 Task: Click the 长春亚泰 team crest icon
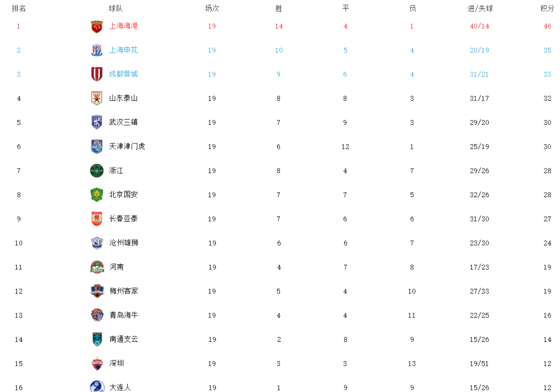(97, 219)
